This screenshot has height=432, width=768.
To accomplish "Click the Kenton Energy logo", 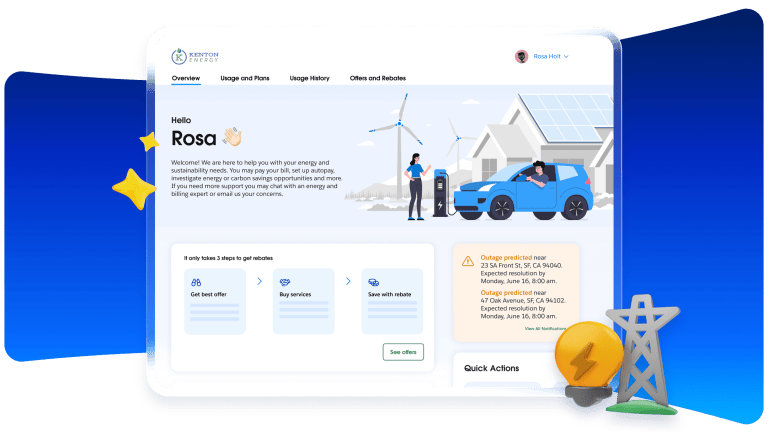I will click(195, 56).
